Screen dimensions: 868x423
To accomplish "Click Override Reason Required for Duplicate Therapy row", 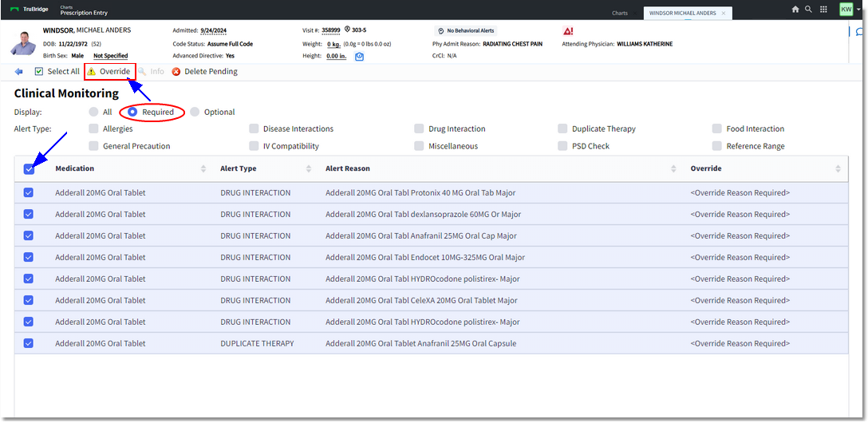I will [740, 344].
